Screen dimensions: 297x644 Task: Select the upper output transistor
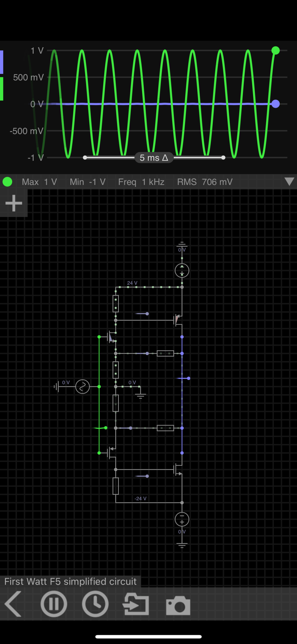tap(178, 320)
